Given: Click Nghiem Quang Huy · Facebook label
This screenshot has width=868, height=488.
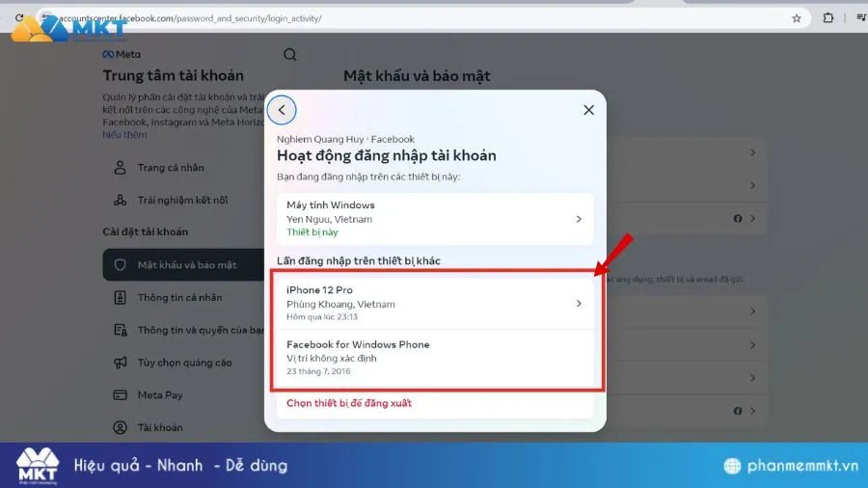Looking at the screenshot, I should pyautogui.click(x=345, y=139).
